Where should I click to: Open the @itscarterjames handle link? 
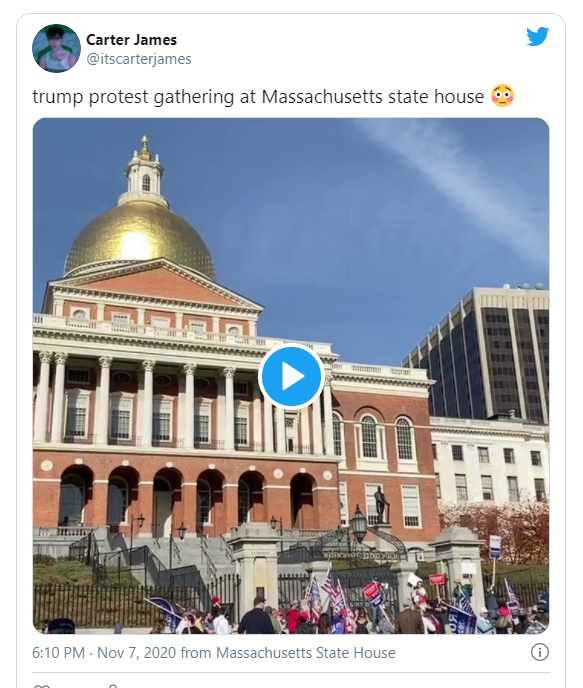139,59
